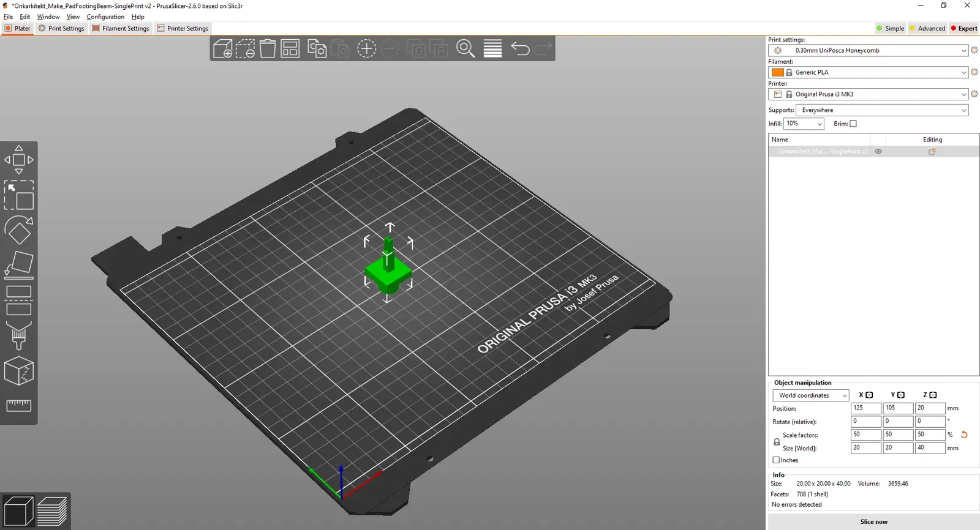Switch to 3D editor view cube icon

[x=18, y=511]
